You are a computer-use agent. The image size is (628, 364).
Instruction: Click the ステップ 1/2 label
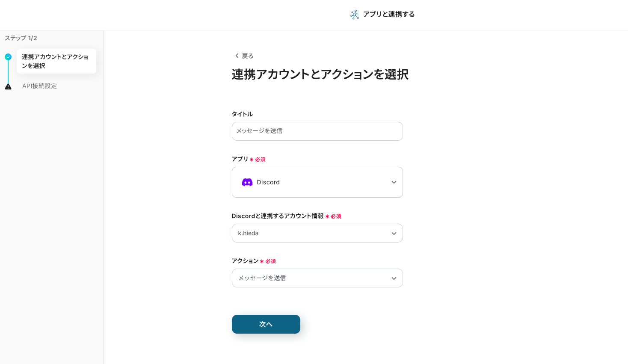pos(21,38)
